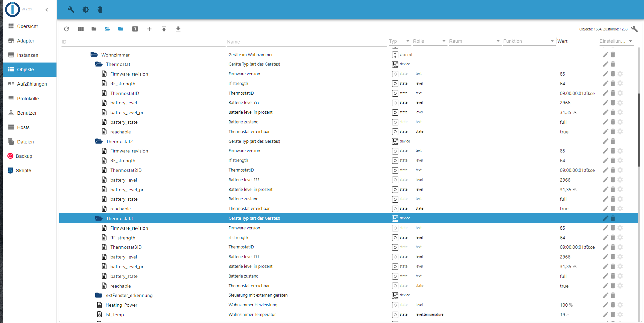Open the Rolle filter dropdown
Screen dimensions: 644x323
click(x=429, y=41)
